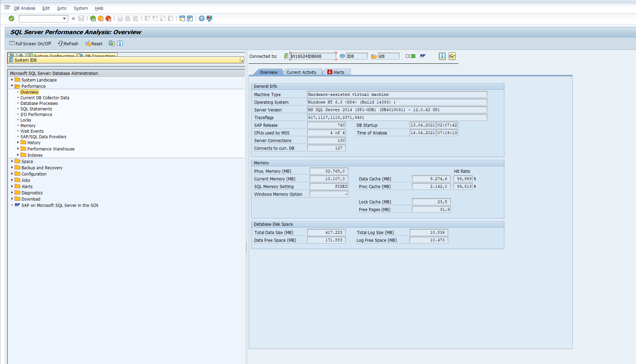Click the Customize Local Layout monitor icon
The height and width of the screenshot is (364, 636).
point(209,18)
